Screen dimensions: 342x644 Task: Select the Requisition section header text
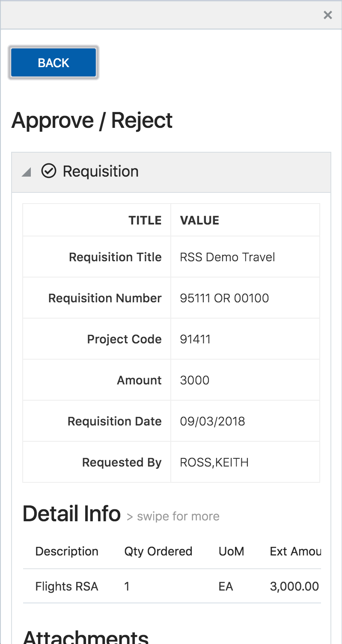[x=101, y=171]
